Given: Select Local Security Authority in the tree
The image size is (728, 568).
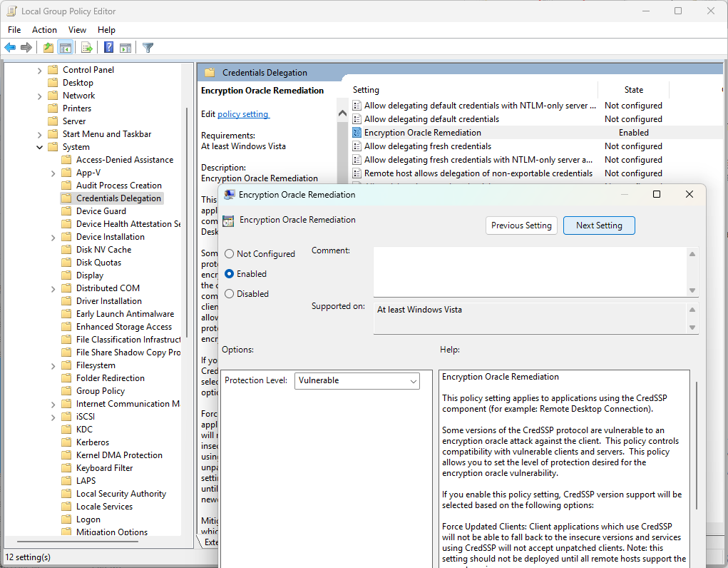Looking at the screenshot, I should point(121,494).
